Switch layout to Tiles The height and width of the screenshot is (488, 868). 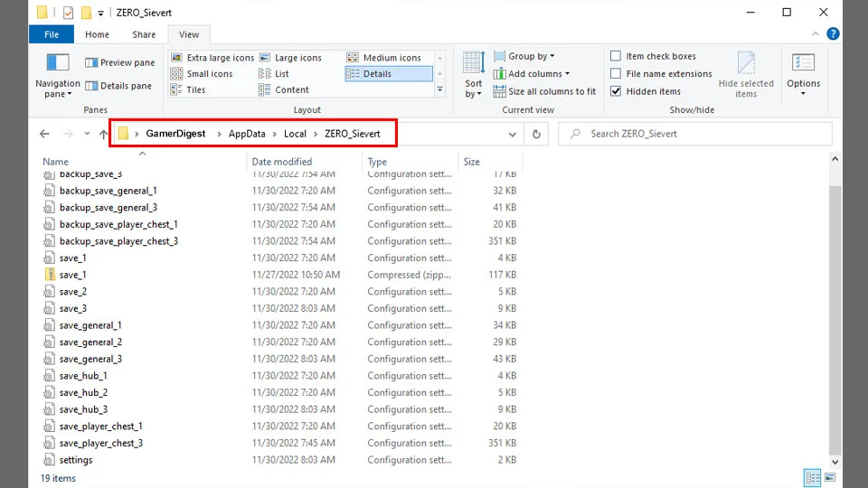[188, 89]
